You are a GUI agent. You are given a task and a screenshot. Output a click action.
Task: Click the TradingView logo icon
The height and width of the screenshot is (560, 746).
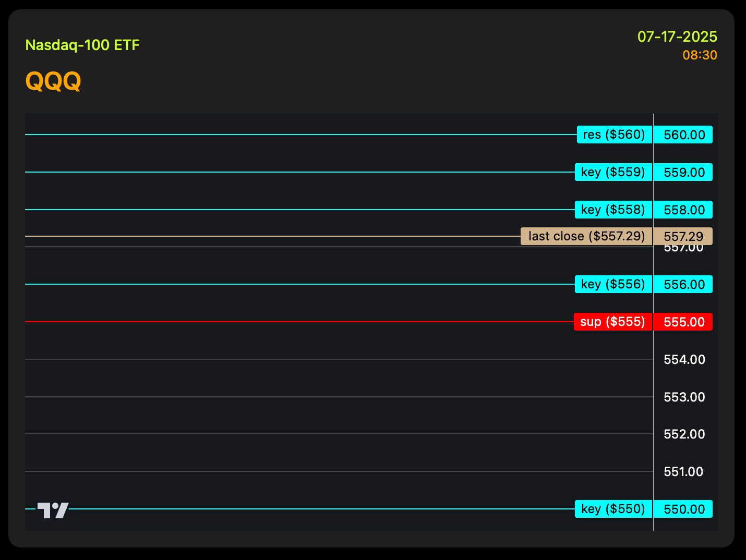(x=53, y=510)
